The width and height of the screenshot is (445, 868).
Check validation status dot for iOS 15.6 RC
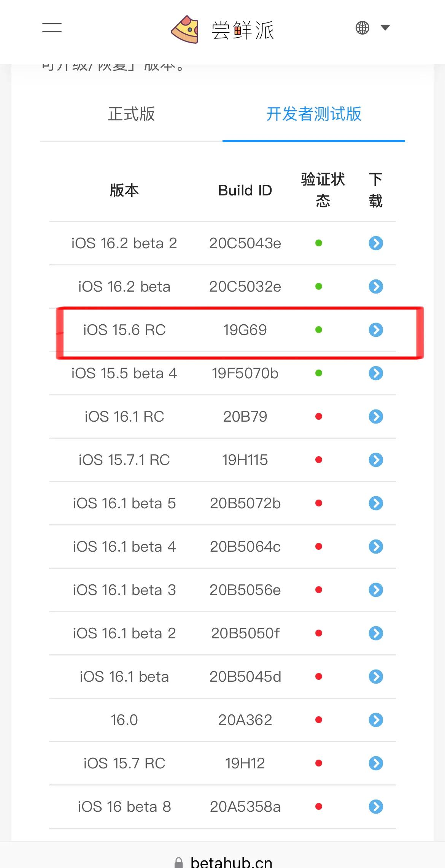pos(319,330)
